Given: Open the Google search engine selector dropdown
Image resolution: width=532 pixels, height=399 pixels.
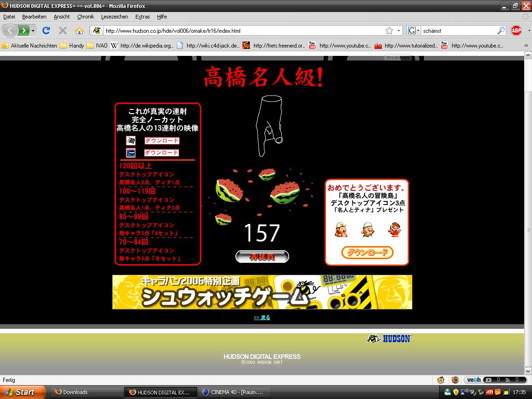Looking at the screenshot, I should pyautogui.click(x=413, y=30).
